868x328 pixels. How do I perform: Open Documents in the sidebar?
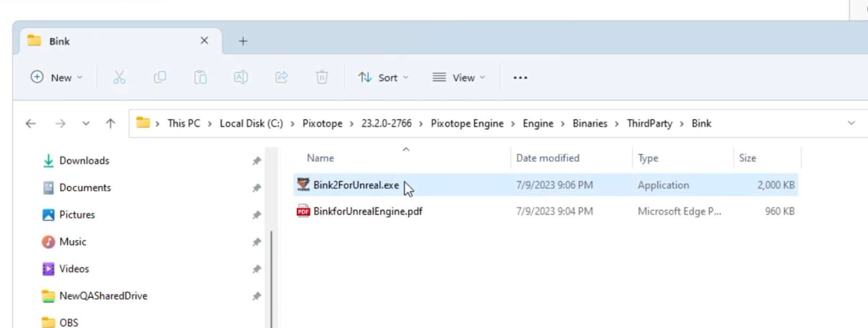[x=85, y=188]
